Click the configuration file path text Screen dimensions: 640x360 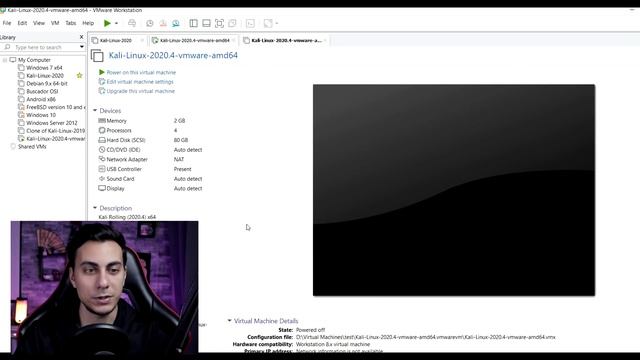[x=425, y=337]
